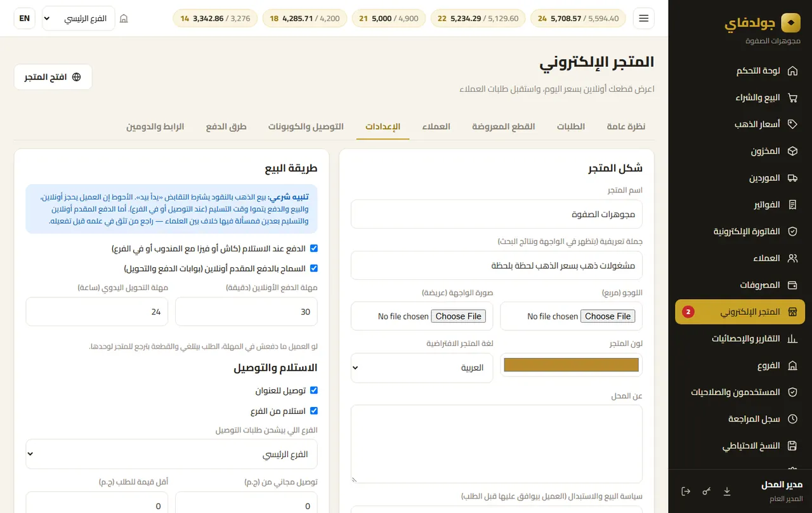Open the لون المتجر color picker
The height and width of the screenshot is (513, 812).
[572, 365]
